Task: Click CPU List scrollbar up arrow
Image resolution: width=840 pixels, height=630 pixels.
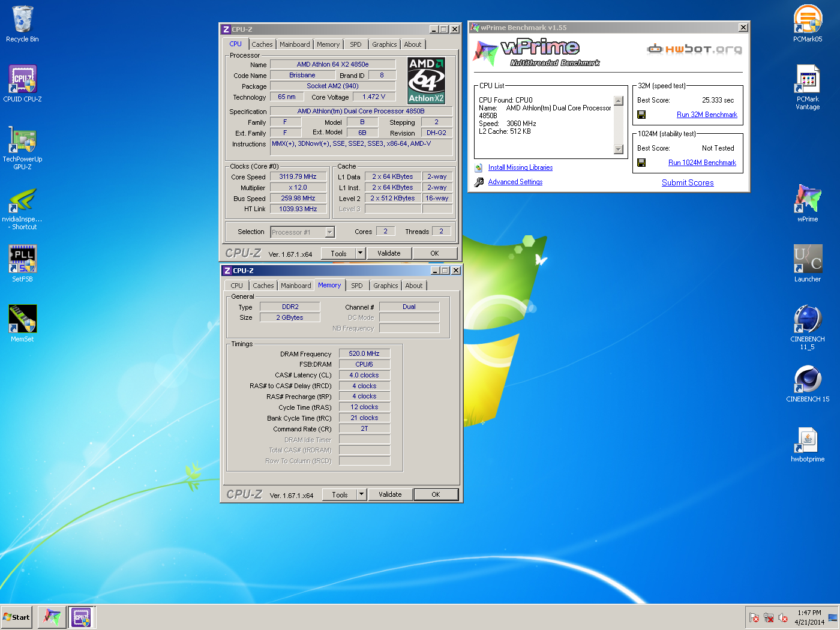Action: pos(619,101)
